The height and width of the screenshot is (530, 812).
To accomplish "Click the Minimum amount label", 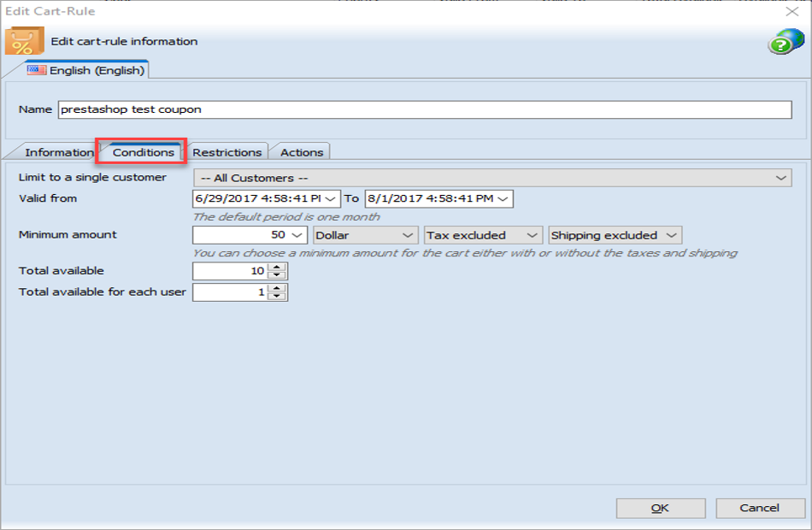I will pyautogui.click(x=68, y=235).
